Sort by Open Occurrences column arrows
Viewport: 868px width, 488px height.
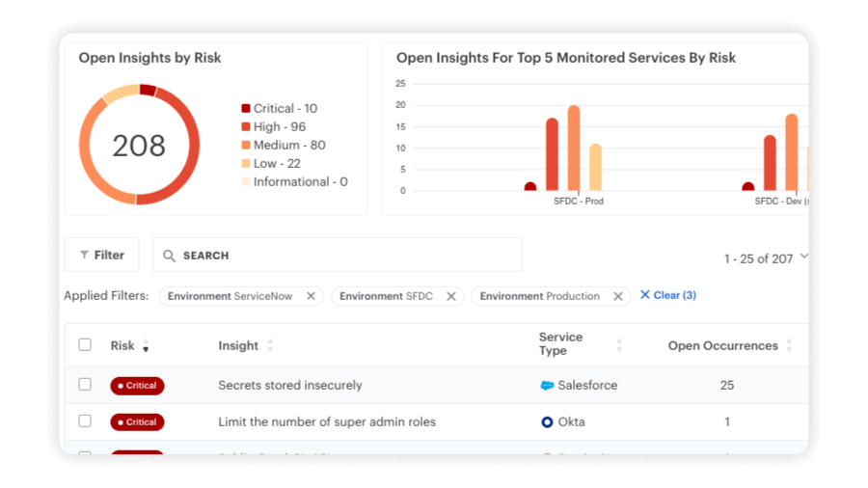point(789,346)
